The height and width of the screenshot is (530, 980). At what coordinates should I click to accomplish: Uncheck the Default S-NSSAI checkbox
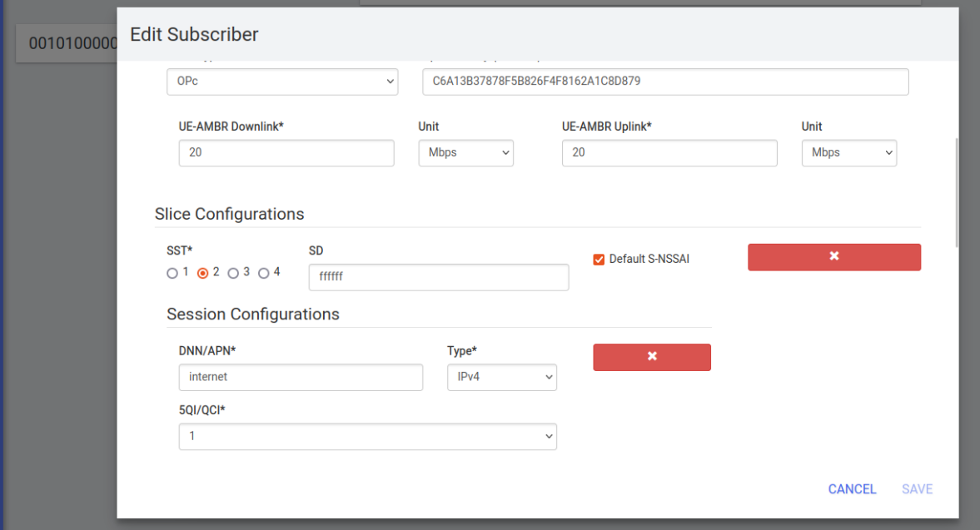coord(599,259)
